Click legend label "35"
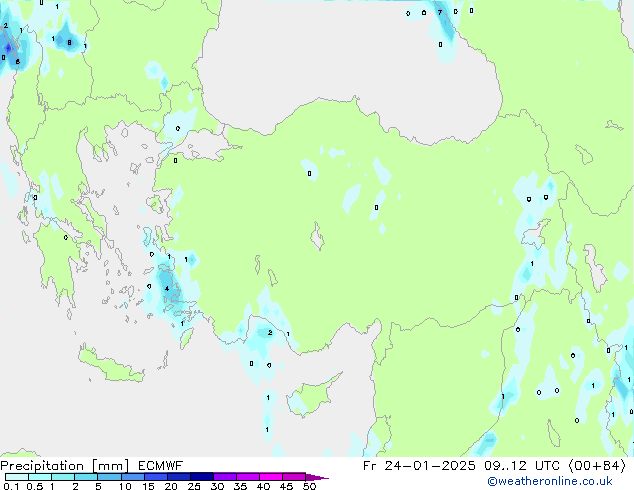This screenshot has height=490, width=634. (x=240, y=486)
